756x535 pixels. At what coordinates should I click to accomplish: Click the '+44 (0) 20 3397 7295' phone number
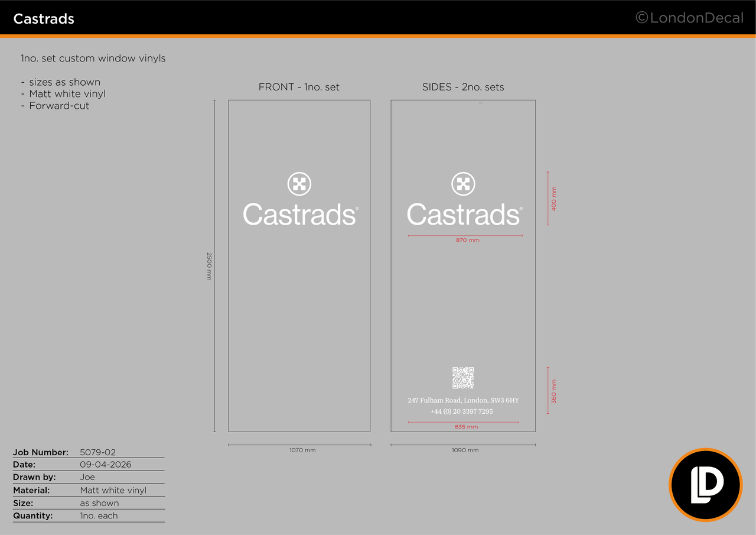(461, 411)
